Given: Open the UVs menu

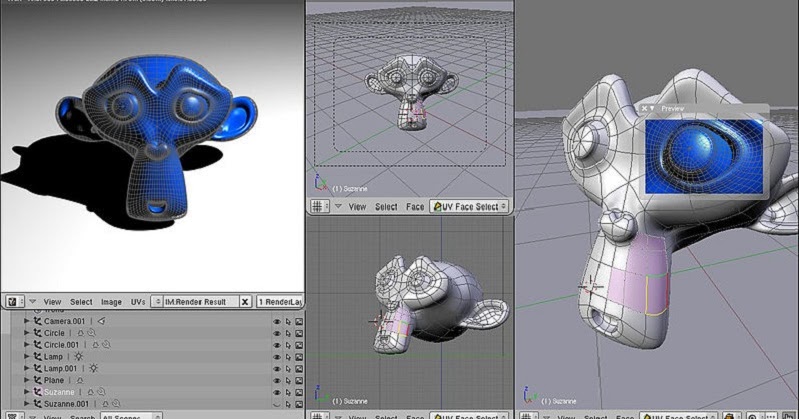Looking at the screenshot, I should [138, 302].
